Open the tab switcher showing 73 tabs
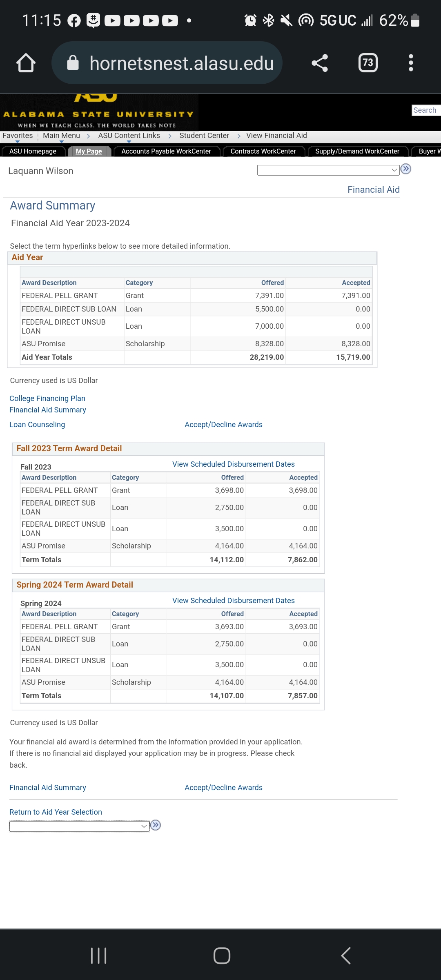The width and height of the screenshot is (441, 980). click(x=368, y=63)
